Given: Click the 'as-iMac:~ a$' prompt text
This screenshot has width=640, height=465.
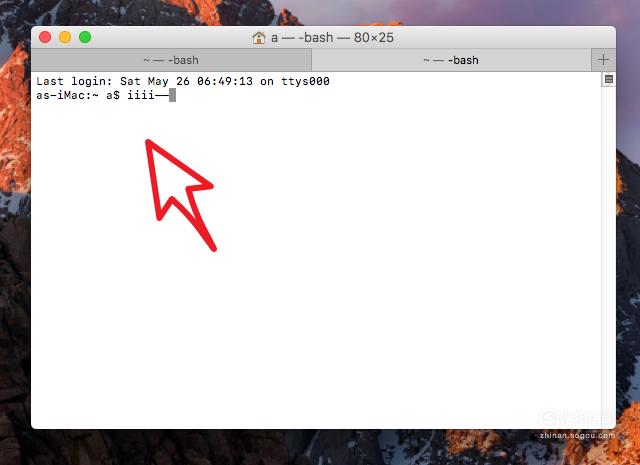Looking at the screenshot, I should tap(78, 95).
